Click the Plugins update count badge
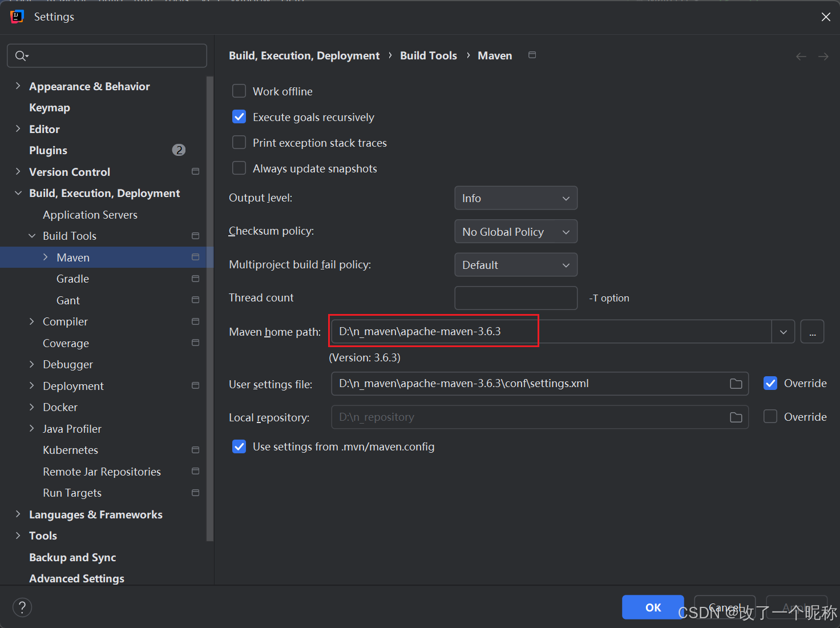The image size is (840, 628). click(x=179, y=150)
